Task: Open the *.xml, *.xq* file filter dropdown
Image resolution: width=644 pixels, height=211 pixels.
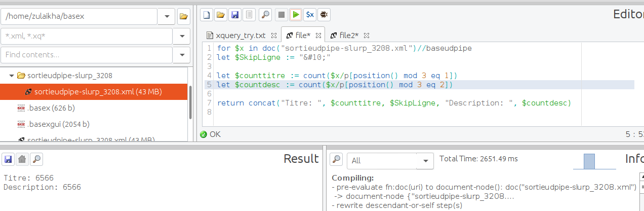Action: pos(181,36)
